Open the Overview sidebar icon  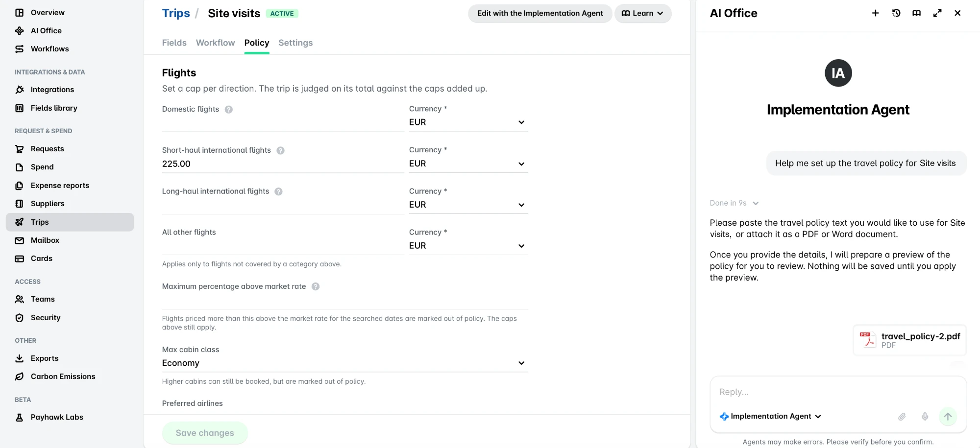tap(20, 13)
